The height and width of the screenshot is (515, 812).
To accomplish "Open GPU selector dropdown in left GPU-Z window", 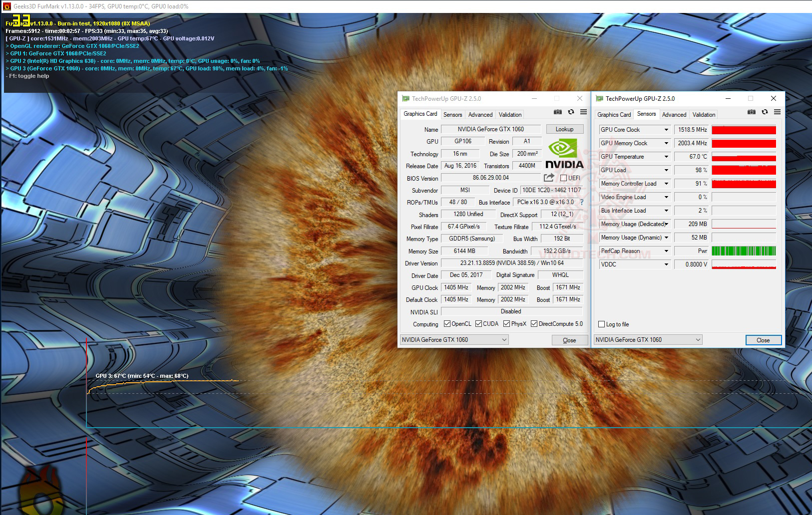I will click(x=454, y=340).
